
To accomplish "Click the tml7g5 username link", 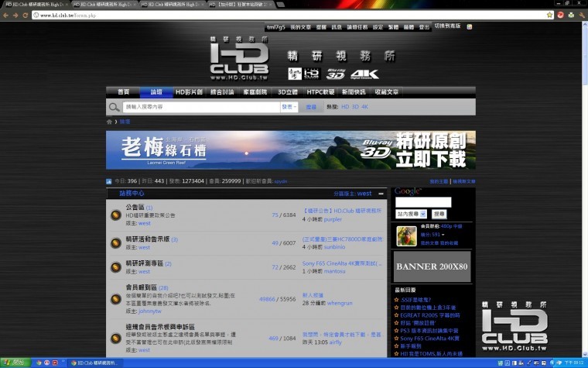I will [x=276, y=27].
